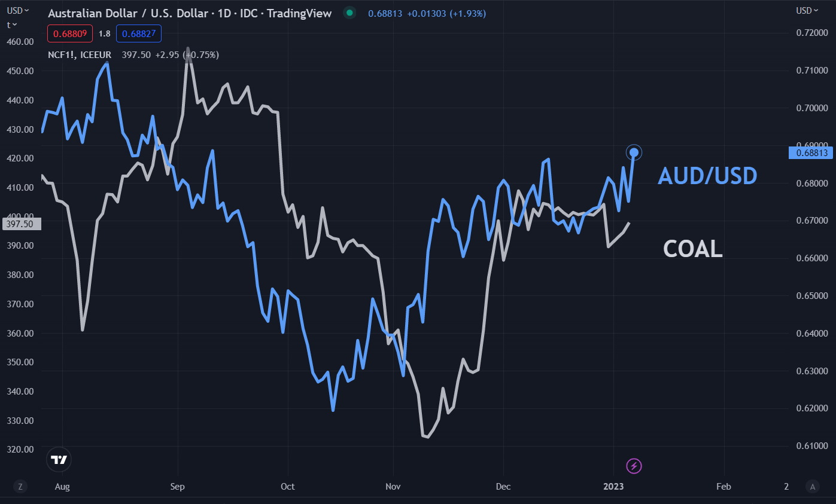
Task: Toggle the A auto-scale button
Action: (x=811, y=486)
